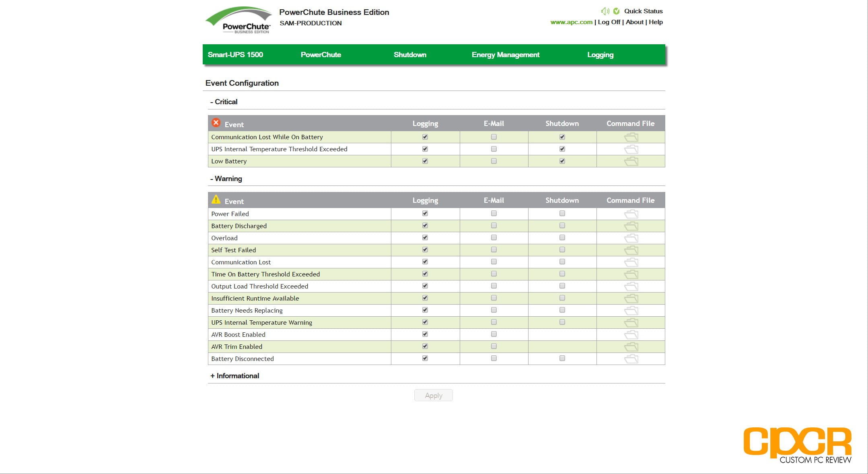Enable Shutdown for Time On Battery Threshold Exceeded
The height and width of the screenshot is (474, 868).
coord(562,274)
